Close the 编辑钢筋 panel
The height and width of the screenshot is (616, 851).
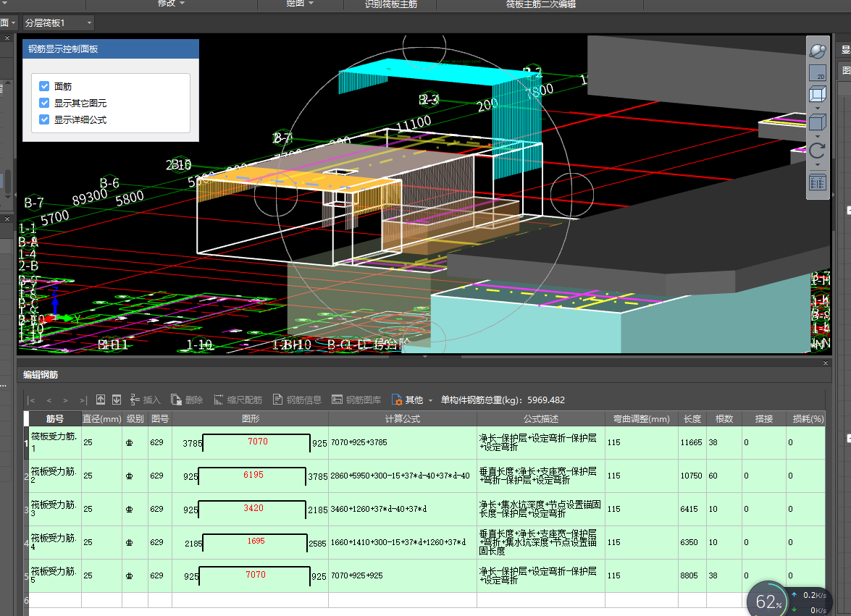click(826, 363)
